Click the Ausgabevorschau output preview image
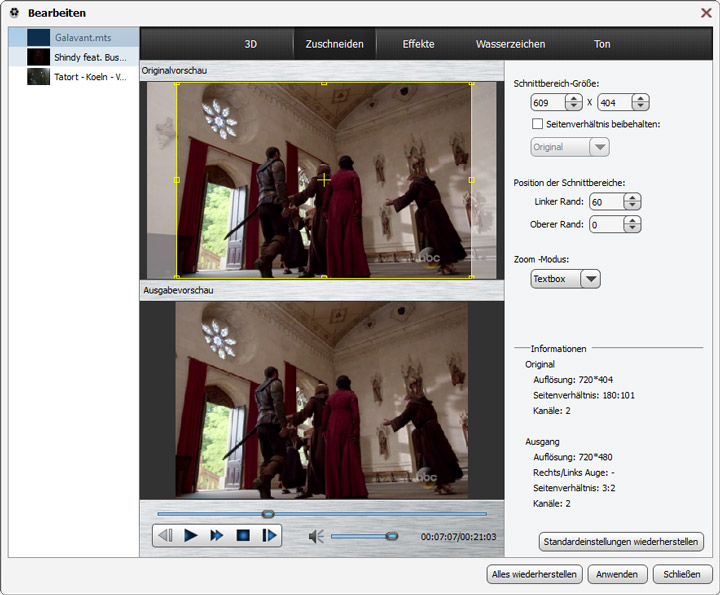The height and width of the screenshot is (595, 720). pos(322,400)
